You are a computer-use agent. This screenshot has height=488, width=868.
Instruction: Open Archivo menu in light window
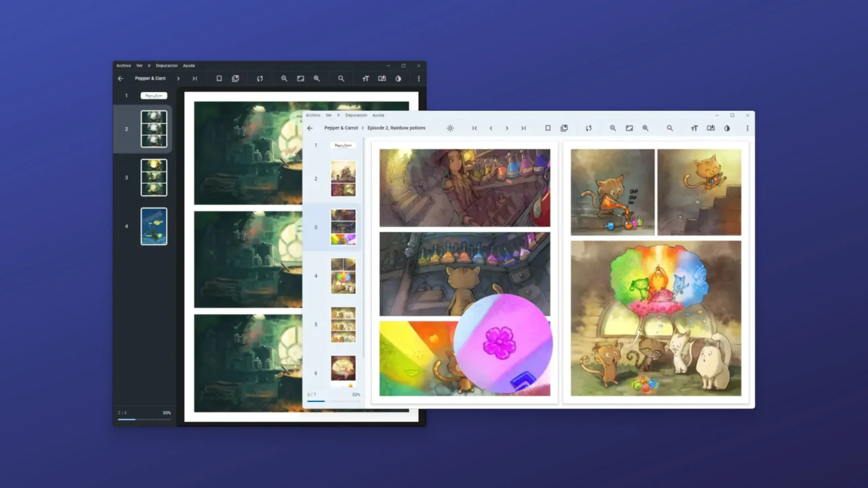pyautogui.click(x=313, y=115)
